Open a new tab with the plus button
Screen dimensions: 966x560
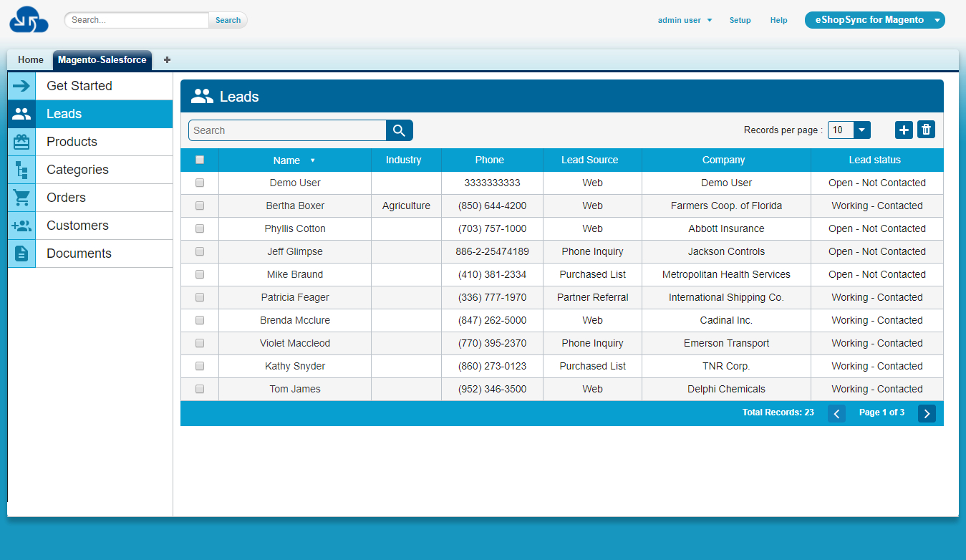point(167,60)
